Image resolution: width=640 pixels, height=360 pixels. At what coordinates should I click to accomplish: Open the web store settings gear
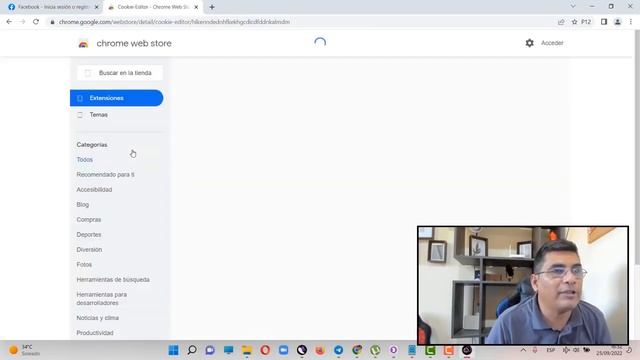pyautogui.click(x=529, y=43)
